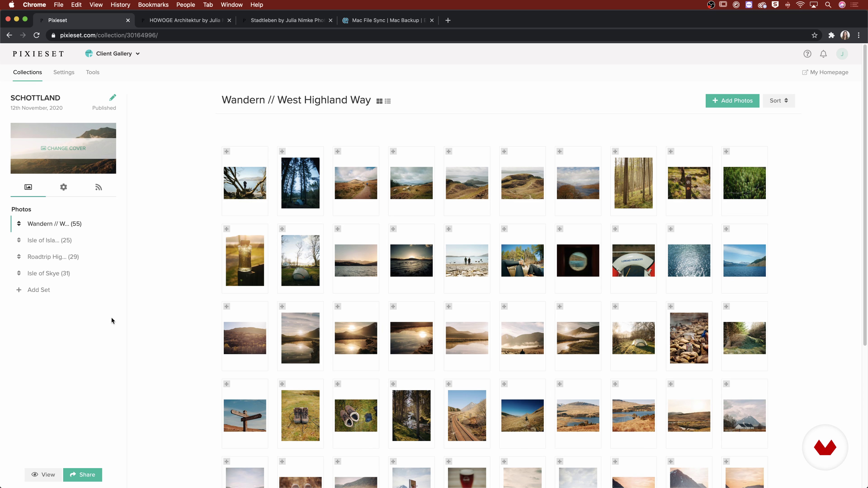This screenshot has height=488, width=868.
Task: Click the hiking boots on grass photo
Action: (300, 416)
